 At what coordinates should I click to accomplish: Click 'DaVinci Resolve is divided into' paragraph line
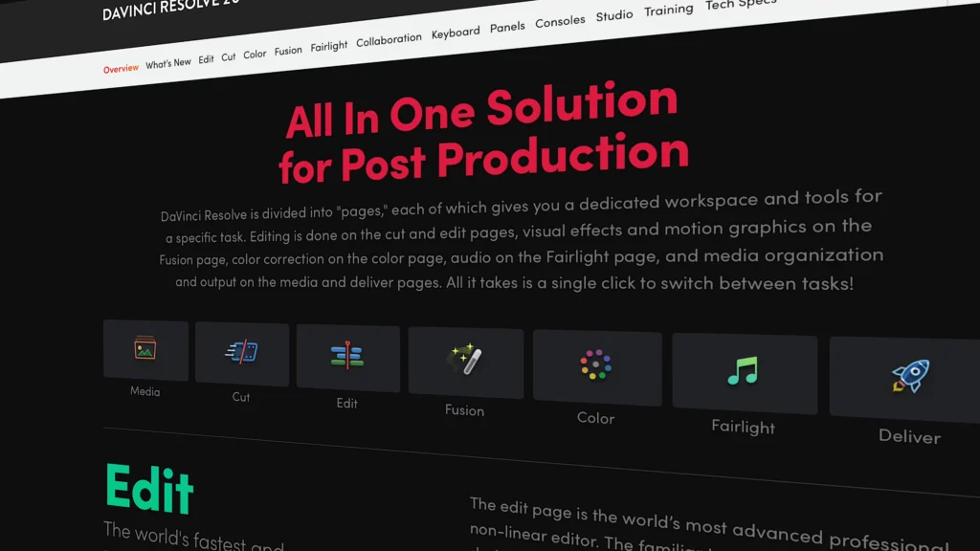tap(247, 214)
